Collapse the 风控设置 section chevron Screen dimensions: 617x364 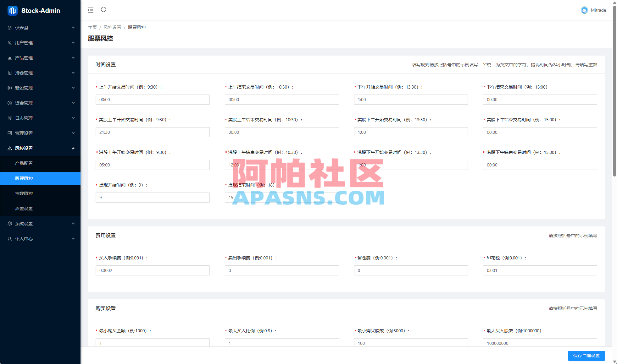point(73,148)
